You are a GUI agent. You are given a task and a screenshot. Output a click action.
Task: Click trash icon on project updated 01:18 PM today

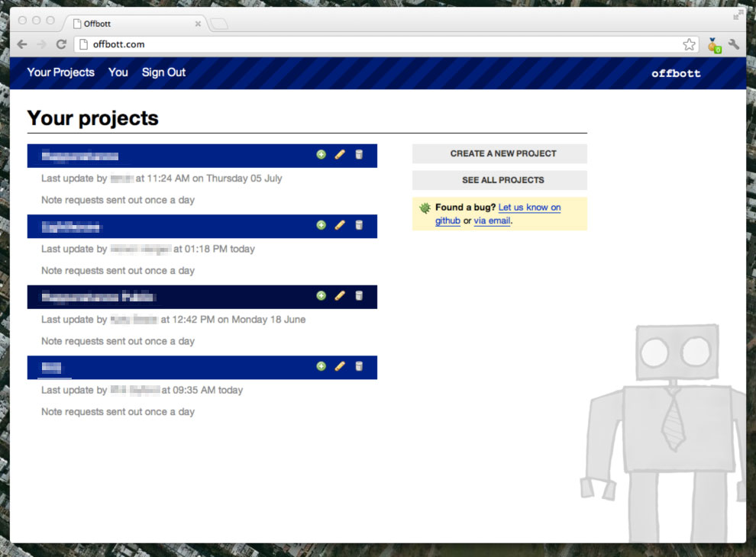(x=359, y=225)
